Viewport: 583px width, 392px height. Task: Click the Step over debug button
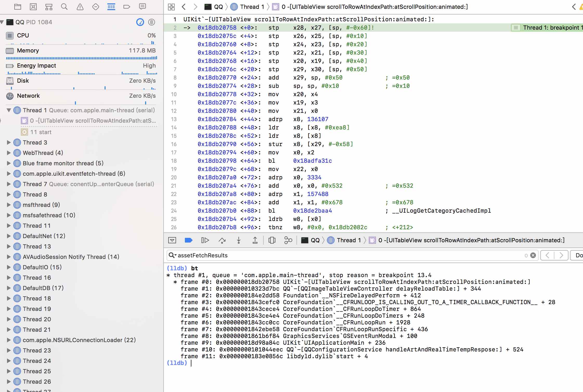(222, 240)
